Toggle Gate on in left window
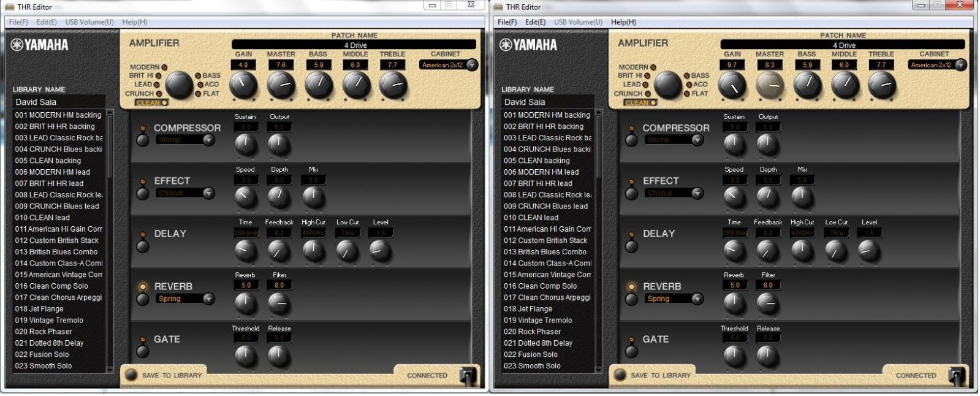Screen dimensions: 980x396 click(143, 352)
